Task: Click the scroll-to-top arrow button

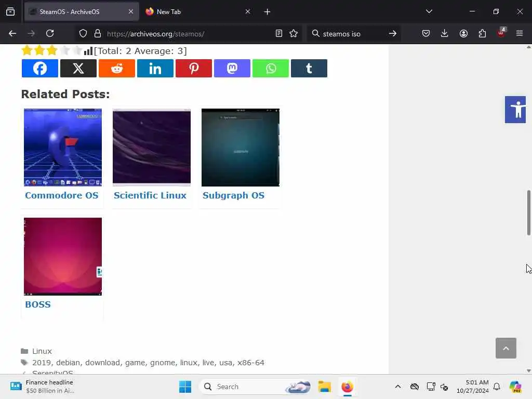Action: [x=506, y=348]
